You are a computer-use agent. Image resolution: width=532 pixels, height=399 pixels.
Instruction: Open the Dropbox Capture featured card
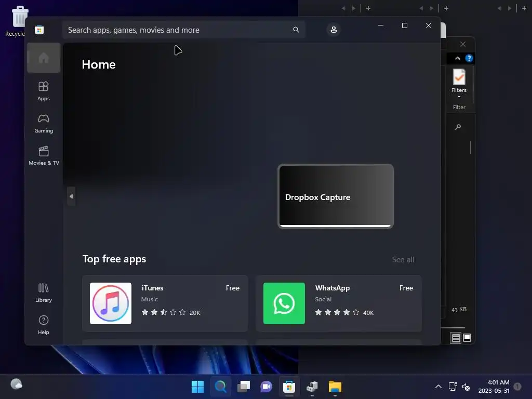coord(336,196)
